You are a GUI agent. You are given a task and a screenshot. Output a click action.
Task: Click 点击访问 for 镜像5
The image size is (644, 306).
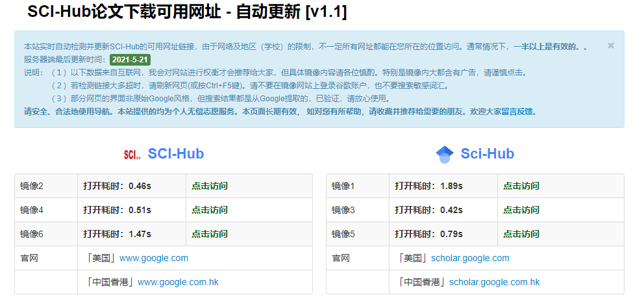[x=521, y=234]
